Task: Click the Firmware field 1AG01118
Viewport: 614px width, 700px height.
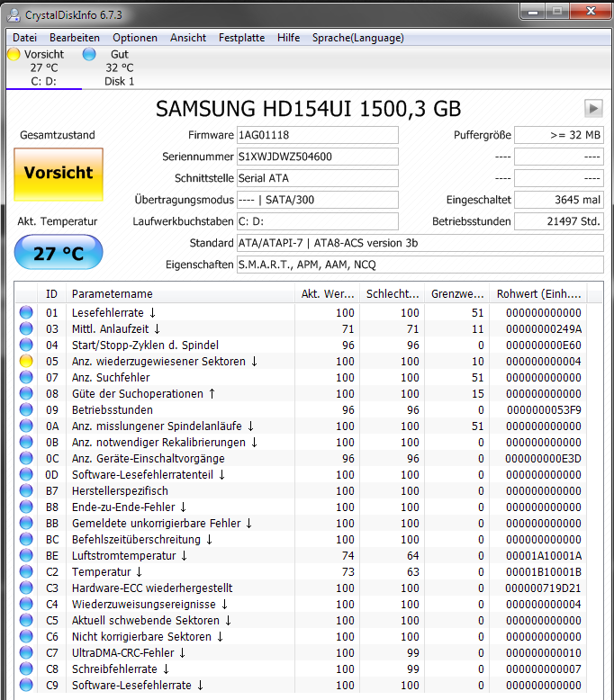Action: coord(318,135)
